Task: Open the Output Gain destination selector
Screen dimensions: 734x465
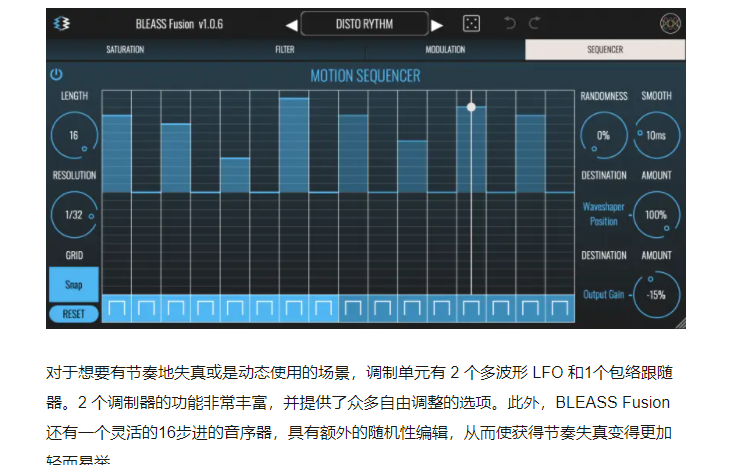Action: [603, 295]
